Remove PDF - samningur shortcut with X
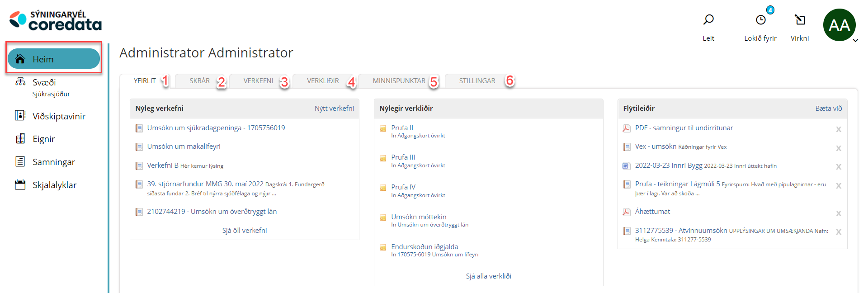This screenshot has height=293, width=868. click(838, 130)
